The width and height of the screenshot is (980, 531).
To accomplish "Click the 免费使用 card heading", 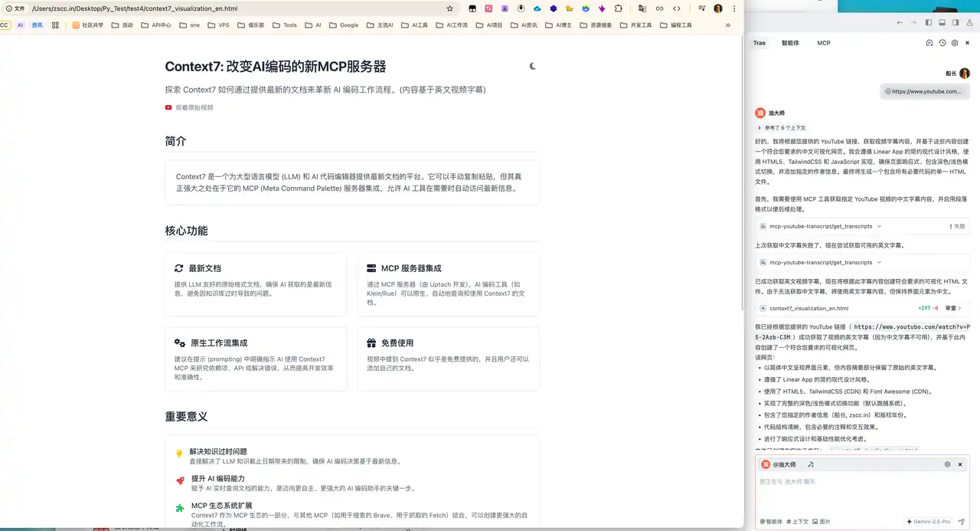I will [x=397, y=343].
